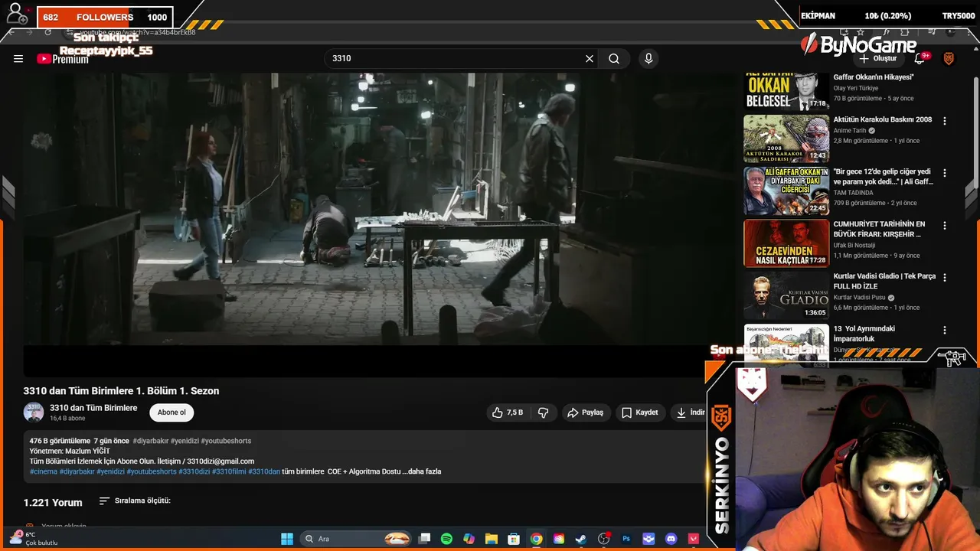The height and width of the screenshot is (551, 980).
Task: Open options menu for 13 Yol Ayrımındaki video
Action: pos(945,330)
